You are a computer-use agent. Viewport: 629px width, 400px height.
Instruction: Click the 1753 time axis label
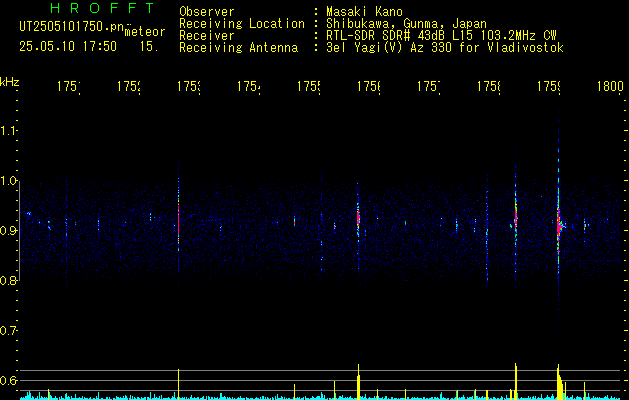click(188, 86)
